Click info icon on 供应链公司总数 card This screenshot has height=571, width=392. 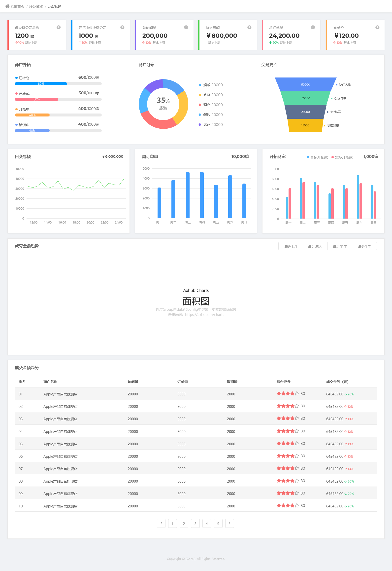coord(59,27)
